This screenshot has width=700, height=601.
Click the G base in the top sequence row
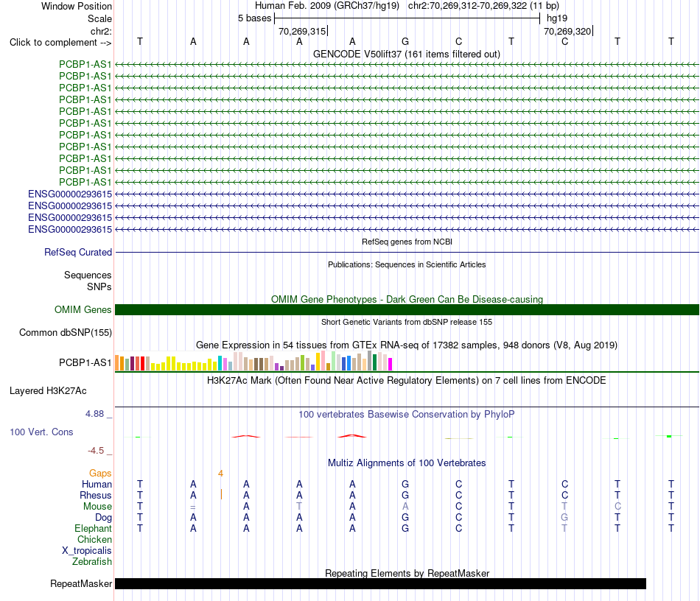pyautogui.click(x=405, y=41)
